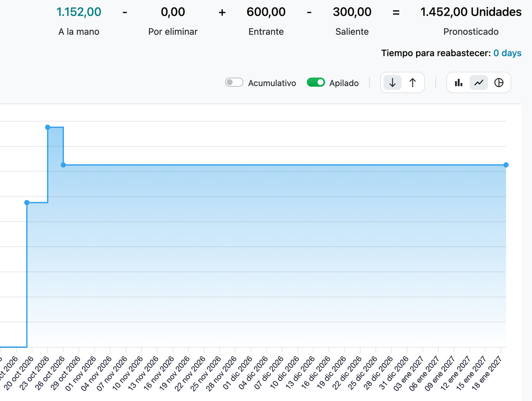Click the Entrante value 600,00
The width and height of the screenshot is (532, 401).
point(266,12)
